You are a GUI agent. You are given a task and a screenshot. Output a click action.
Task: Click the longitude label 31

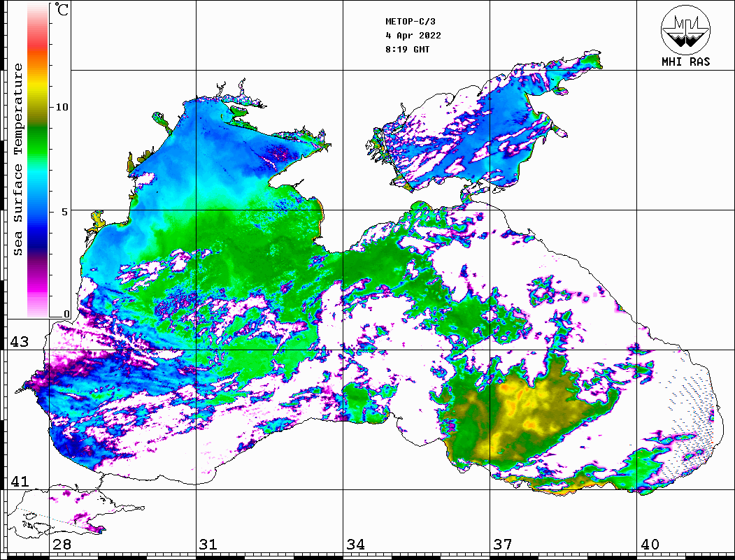pos(208,544)
